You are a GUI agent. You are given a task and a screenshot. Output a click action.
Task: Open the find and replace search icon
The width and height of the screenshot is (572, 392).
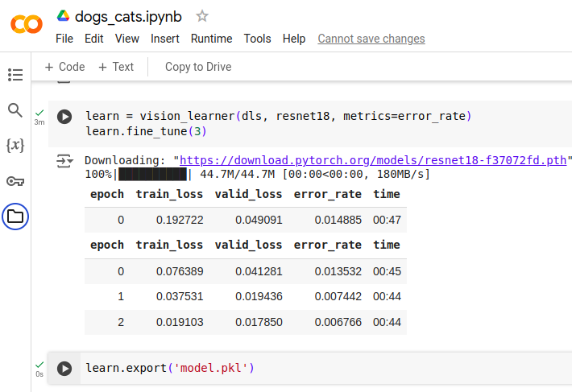pyautogui.click(x=15, y=110)
